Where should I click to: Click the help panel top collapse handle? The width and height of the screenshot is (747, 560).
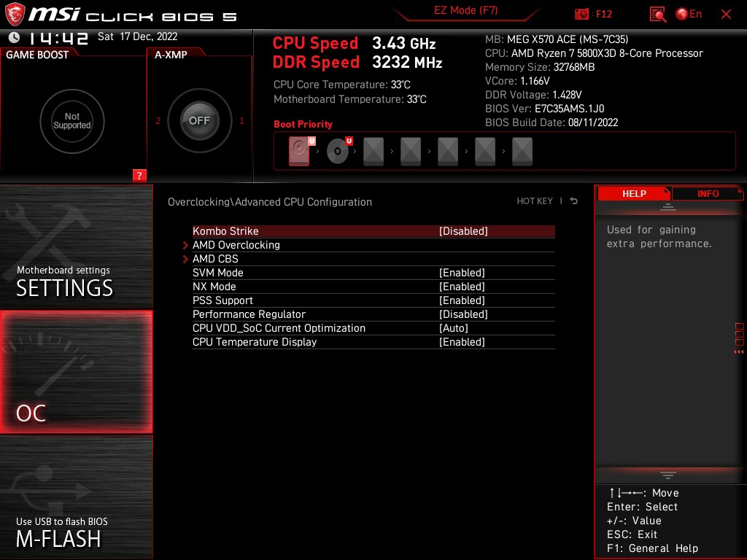click(667, 206)
